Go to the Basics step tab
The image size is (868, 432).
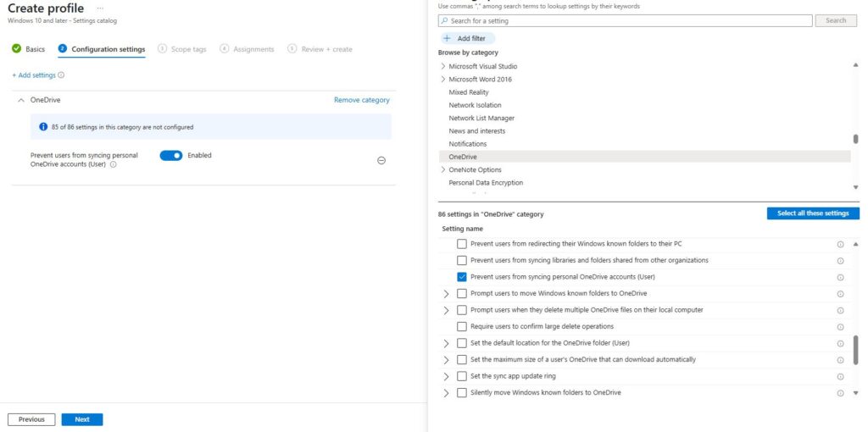(28, 48)
